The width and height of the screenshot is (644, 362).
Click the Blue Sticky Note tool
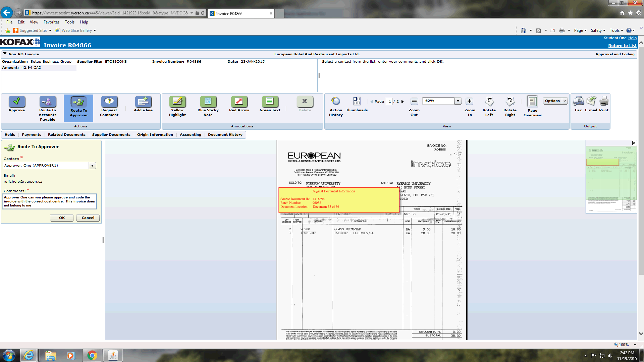[x=208, y=102]
